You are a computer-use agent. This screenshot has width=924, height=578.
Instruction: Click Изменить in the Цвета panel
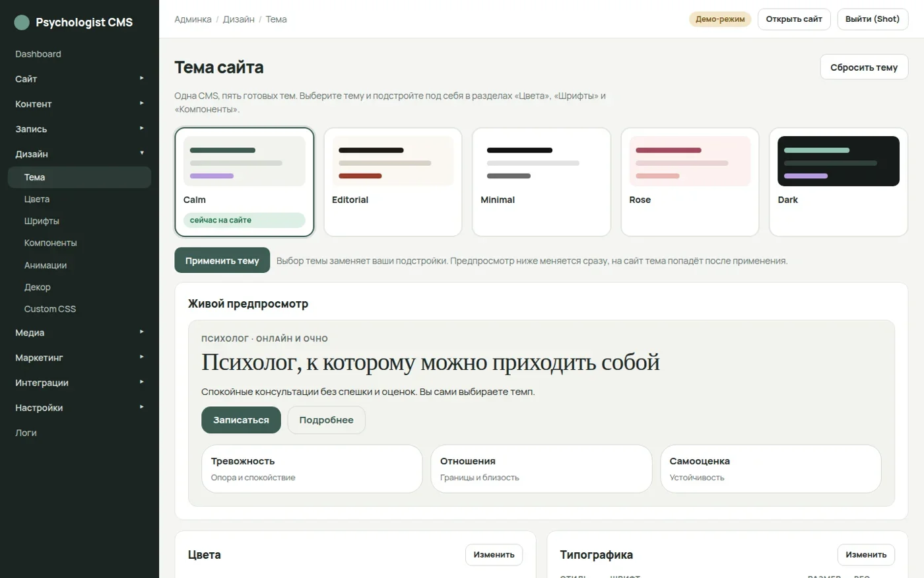point(494,555)
